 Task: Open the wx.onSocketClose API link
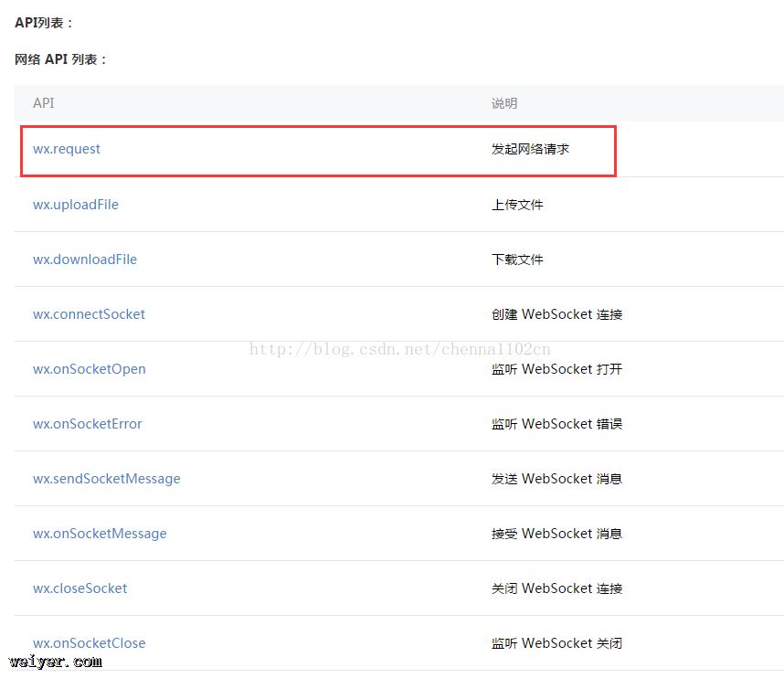point(90,643)
